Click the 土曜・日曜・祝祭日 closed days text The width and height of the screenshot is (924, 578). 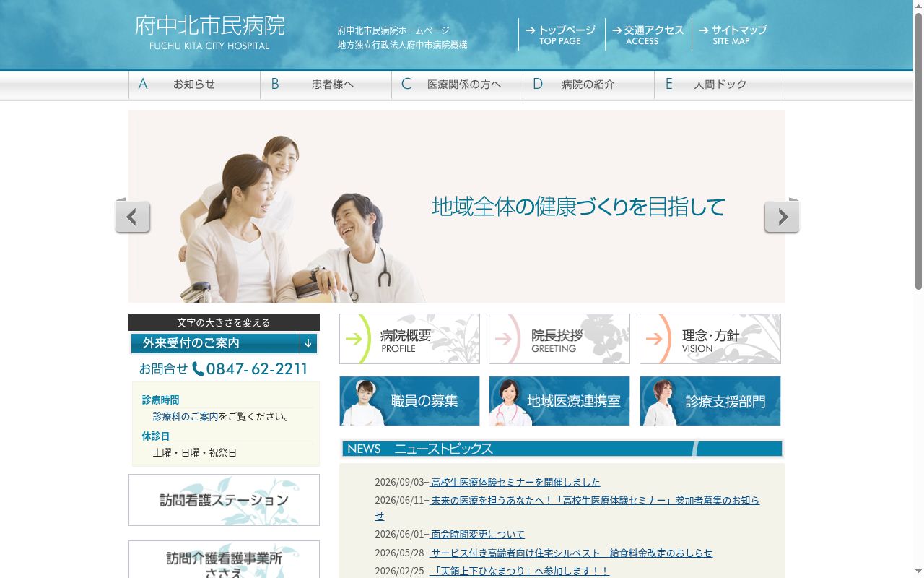tap(195, 453)
